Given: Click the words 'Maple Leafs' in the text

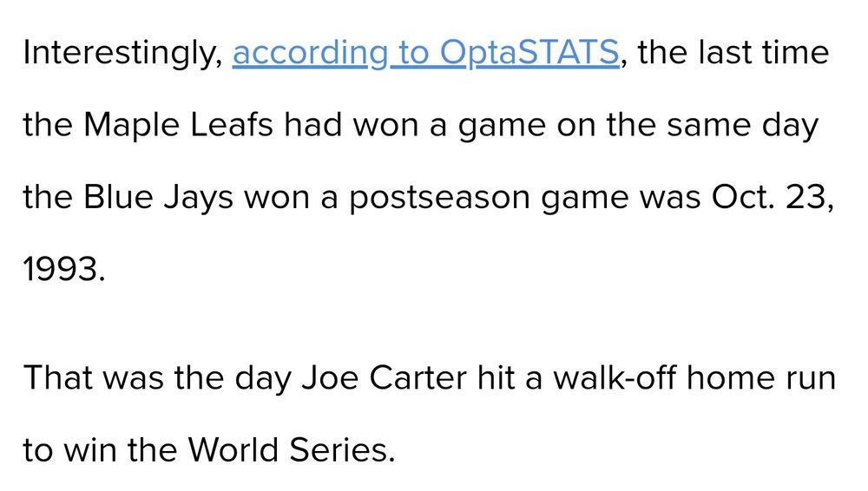Looking at the screenshot, I should (x=178, y=125).
